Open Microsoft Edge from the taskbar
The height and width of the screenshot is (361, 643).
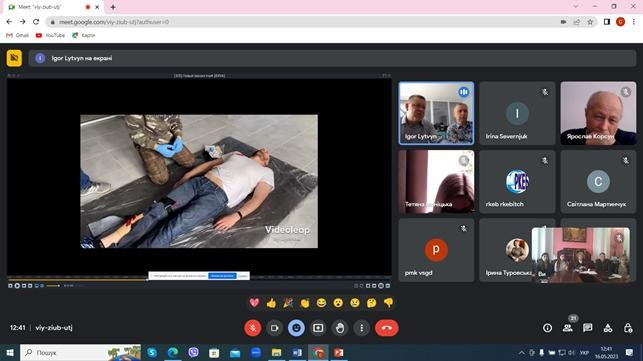point(173,352)
